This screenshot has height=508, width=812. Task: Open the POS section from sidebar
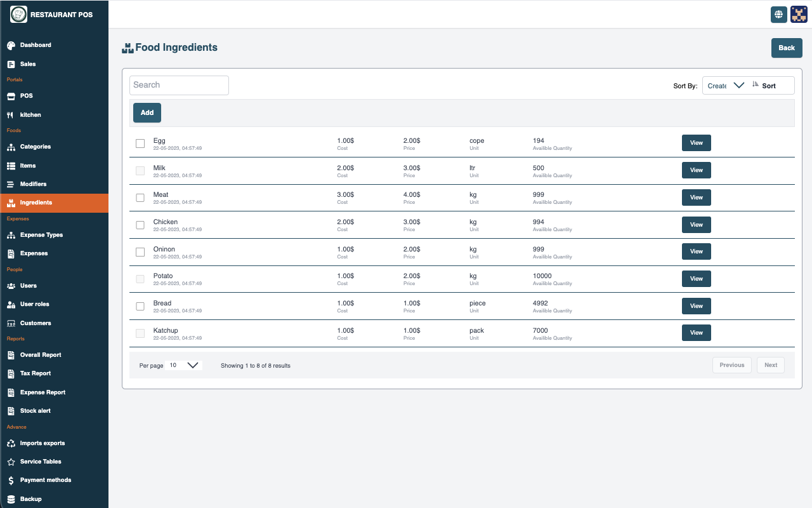[x=25, y=96]
